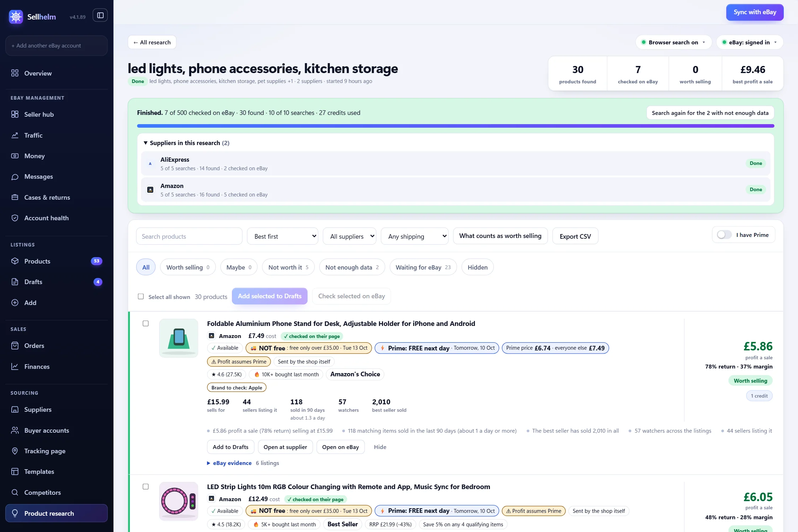This screenshot has height=532, width=798.
Task: Go back via All research button
Action: click(x=152, y=42)
